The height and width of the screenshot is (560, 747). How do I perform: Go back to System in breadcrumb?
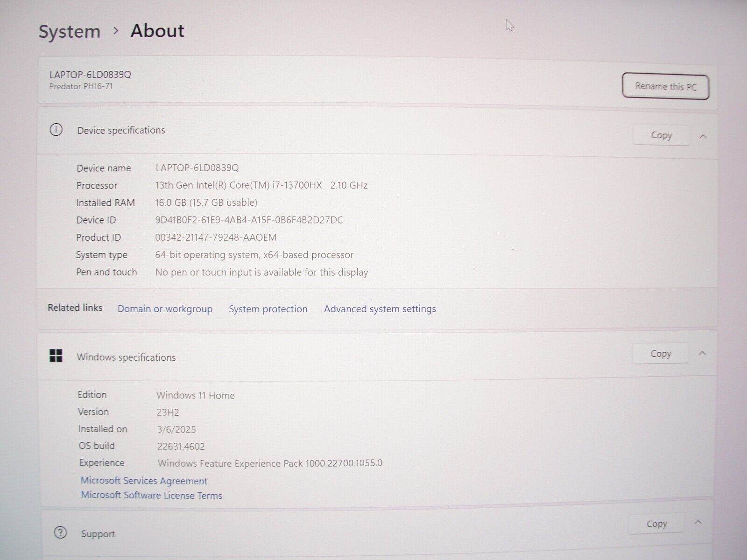pyautogui.click(x=69, y=32)
